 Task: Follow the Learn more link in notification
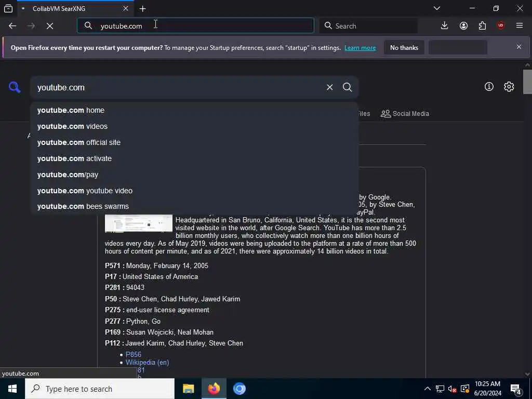click(x=360, y=48)
